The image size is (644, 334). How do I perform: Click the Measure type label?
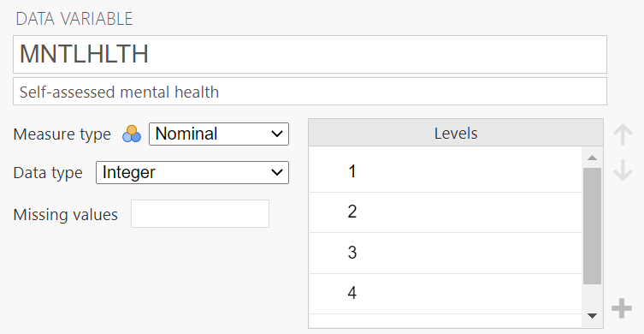(x=62, y=134)
